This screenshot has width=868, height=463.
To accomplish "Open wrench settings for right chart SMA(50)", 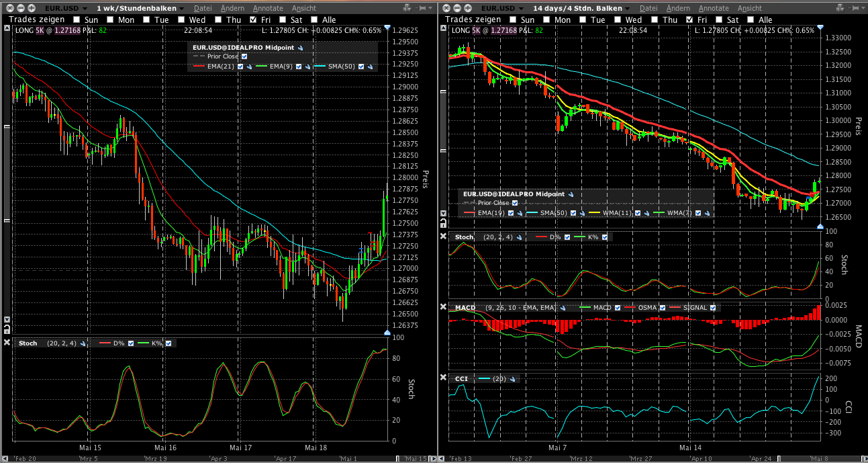I will 582,213.
